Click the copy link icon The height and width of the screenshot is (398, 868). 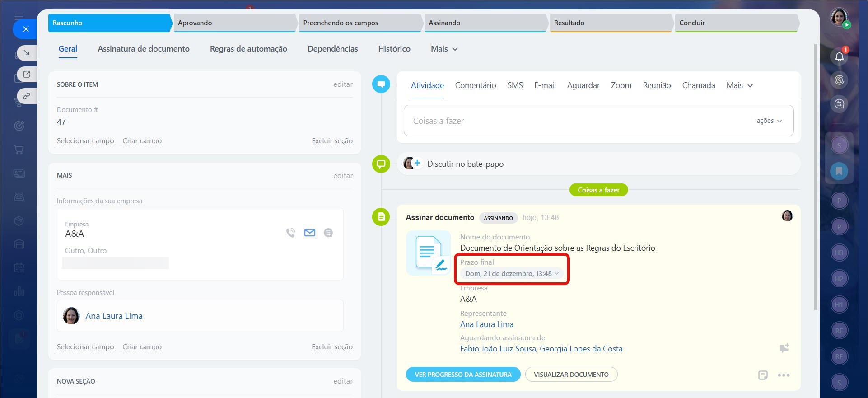pos(27,96)
